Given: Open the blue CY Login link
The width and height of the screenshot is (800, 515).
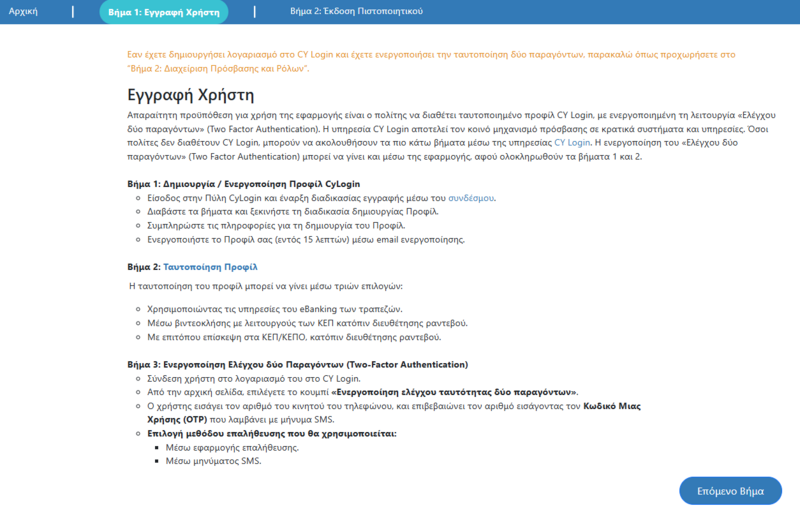Looking at the screenshot, I should [x=572, y=142].
